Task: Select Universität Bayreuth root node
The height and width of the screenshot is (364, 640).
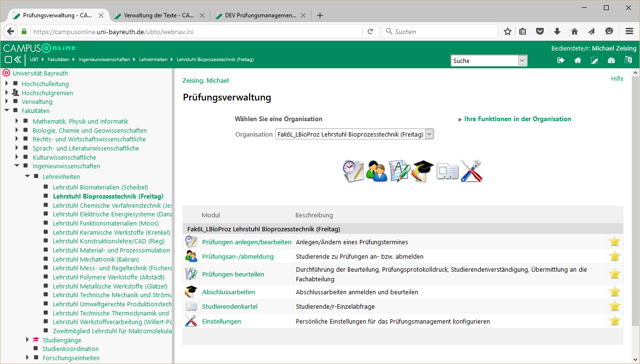Action: [x=40, y=73]
